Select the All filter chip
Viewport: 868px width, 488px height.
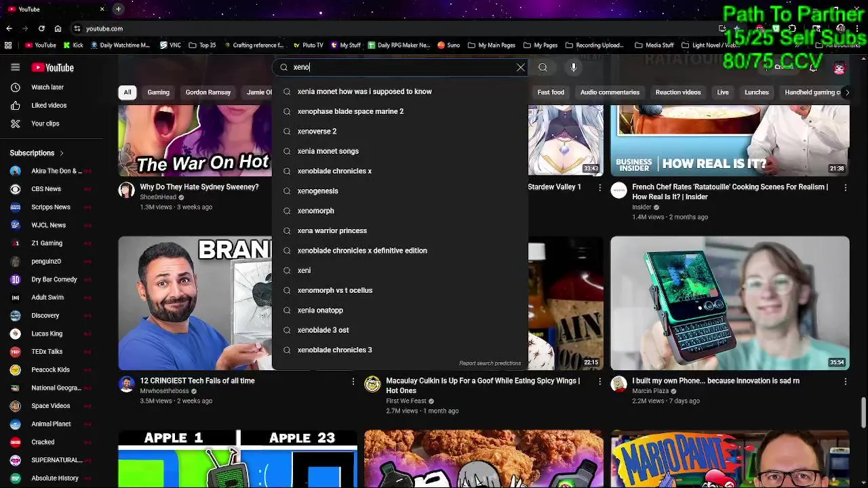127,92
